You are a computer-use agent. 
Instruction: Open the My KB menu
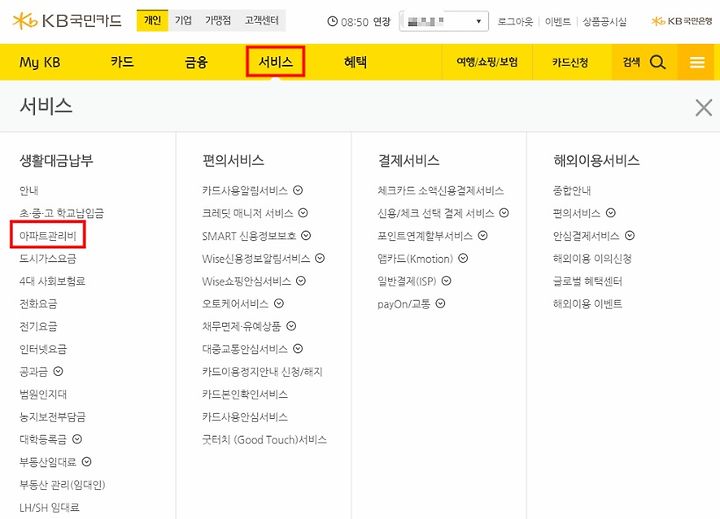40,62
